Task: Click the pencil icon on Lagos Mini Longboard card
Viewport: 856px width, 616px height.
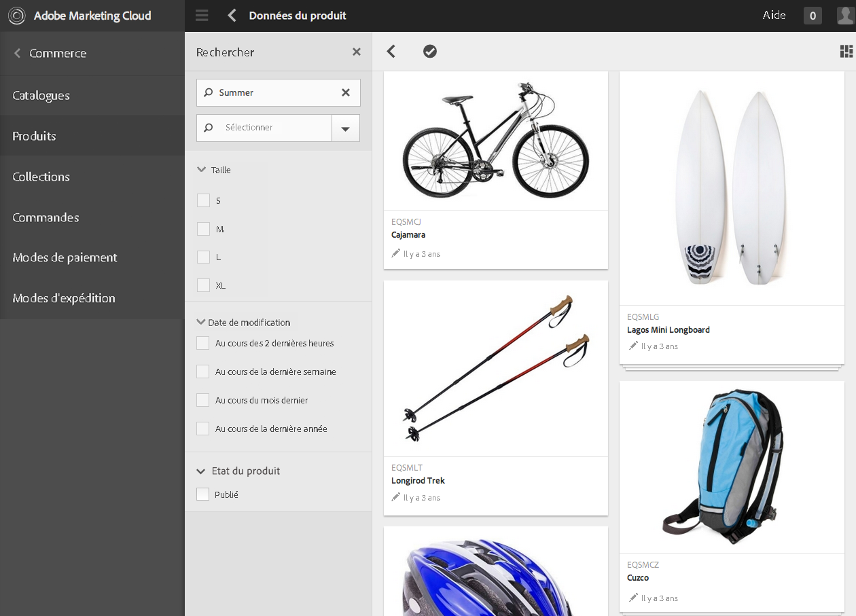Action: (633, 346)
